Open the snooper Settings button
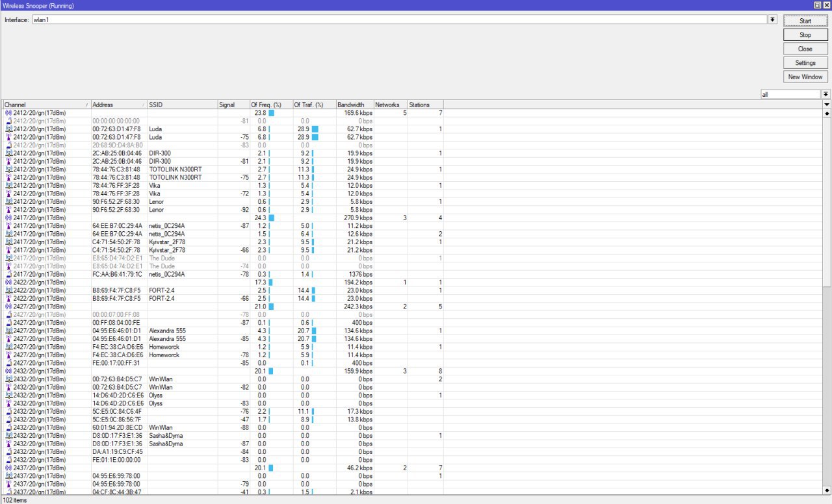Screen dimensions: 832x504 (x=805, y=63)
